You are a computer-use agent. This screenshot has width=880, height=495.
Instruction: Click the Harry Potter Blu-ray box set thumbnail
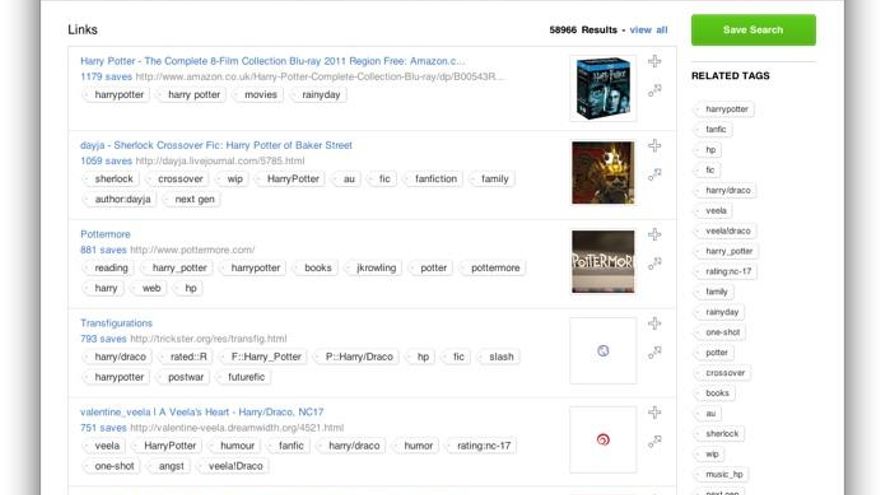tap(603, 88)
